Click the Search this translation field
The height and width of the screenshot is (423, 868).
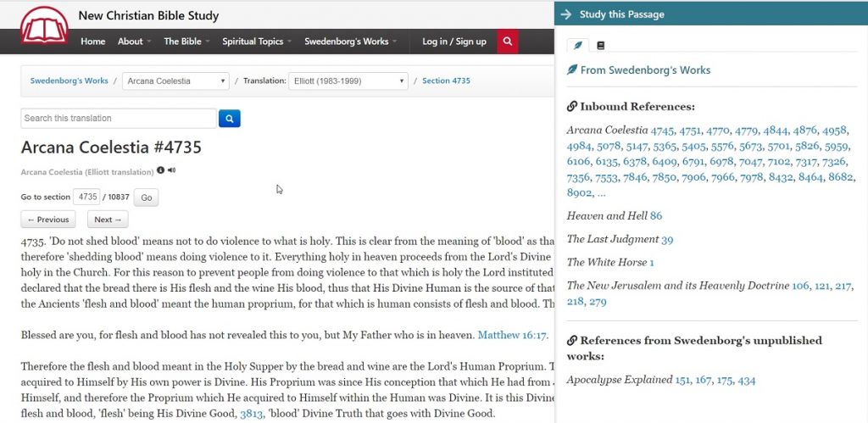pos(118,119)
